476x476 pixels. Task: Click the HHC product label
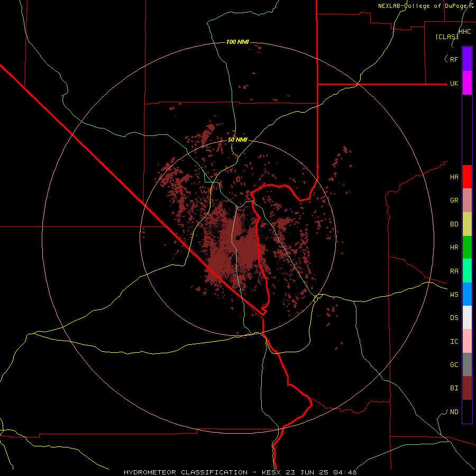[x=465, y=32]
